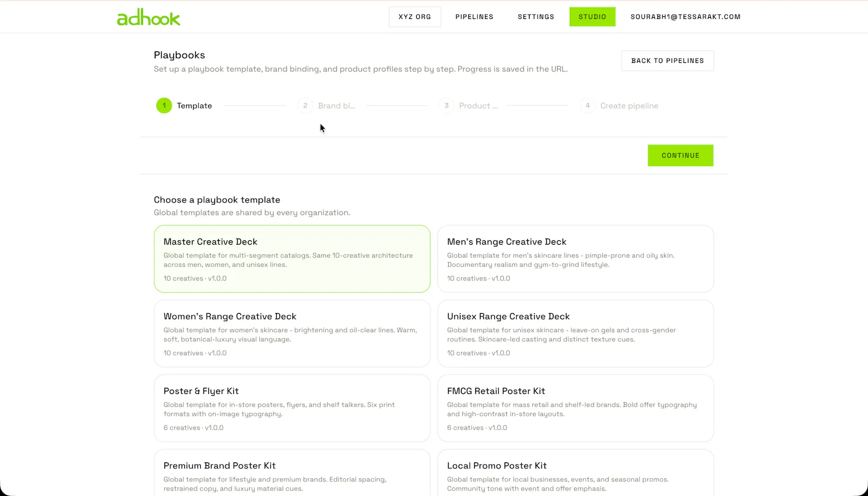Click '10 creatives · v1.0.0' under Women's Range Creative Deck
868x496 pixels.
(195, 353)
